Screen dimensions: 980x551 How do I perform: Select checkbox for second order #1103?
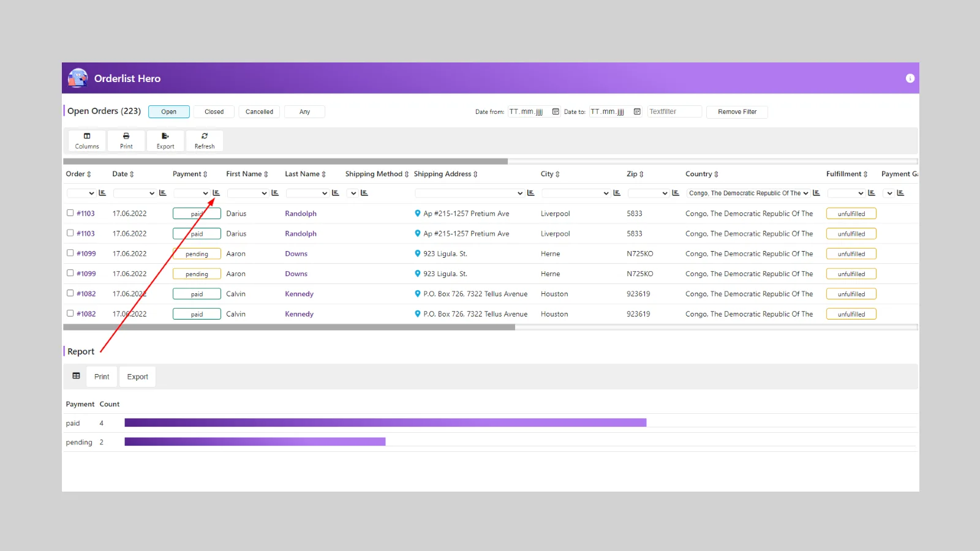[70, 233]
